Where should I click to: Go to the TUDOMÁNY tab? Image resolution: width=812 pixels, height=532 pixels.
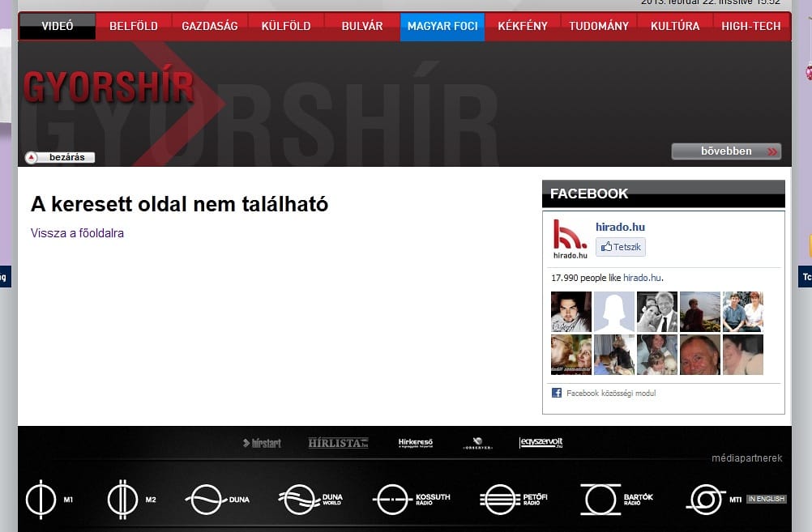click(x=599, y=27)
